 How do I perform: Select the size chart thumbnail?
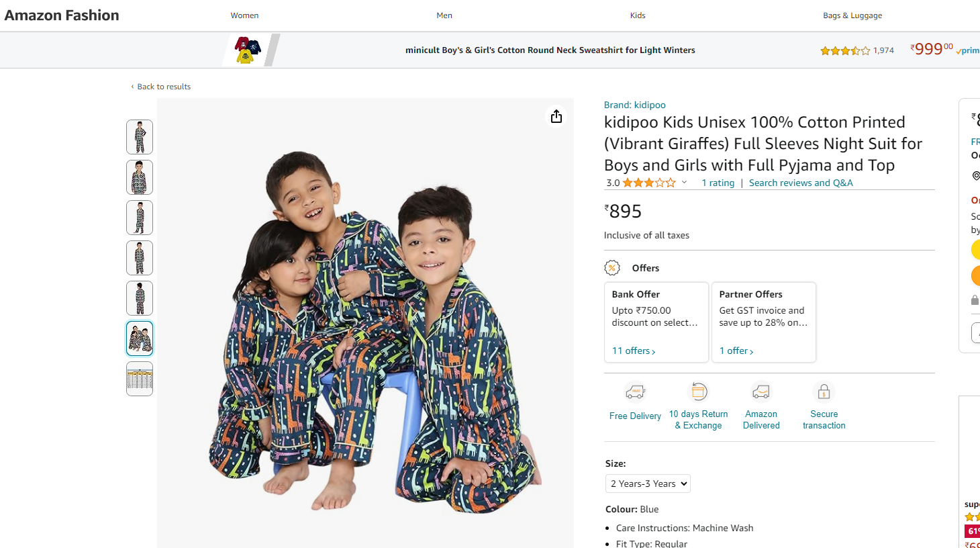[140, 379]
